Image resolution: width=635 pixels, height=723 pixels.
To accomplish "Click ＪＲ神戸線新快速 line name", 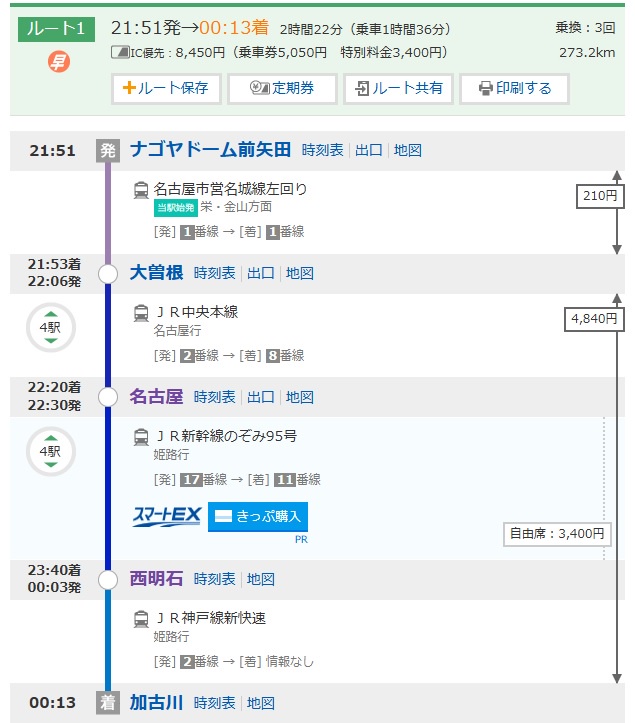I will click(x=211, y=618).
